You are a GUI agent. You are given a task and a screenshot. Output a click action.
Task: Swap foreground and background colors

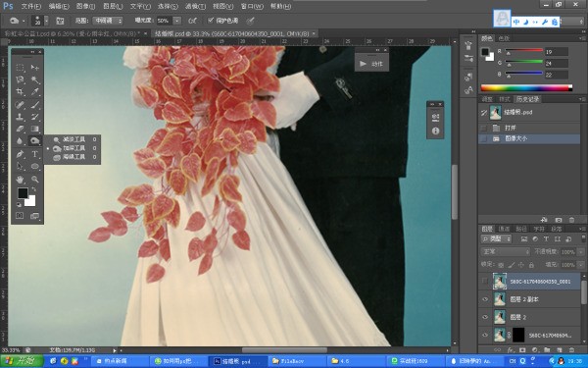(x=33, y=189)
